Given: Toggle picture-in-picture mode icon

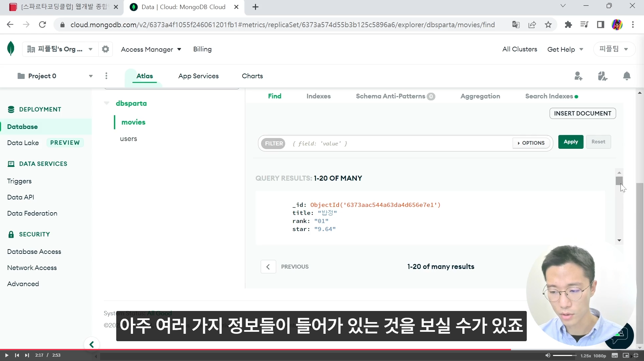Looking at the screenshot, I should [626, 355].
